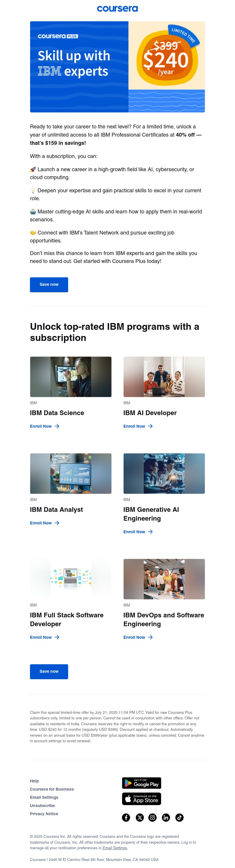235x868 pixels.
Task: Enroll Now in IBM Data Science
Action: tap(45, 426)
